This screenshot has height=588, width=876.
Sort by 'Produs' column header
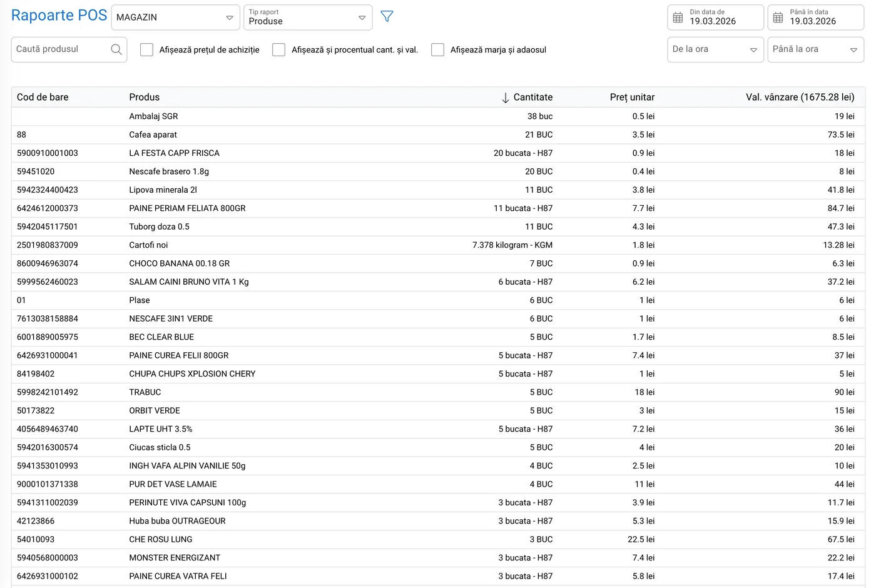(145, 97)
